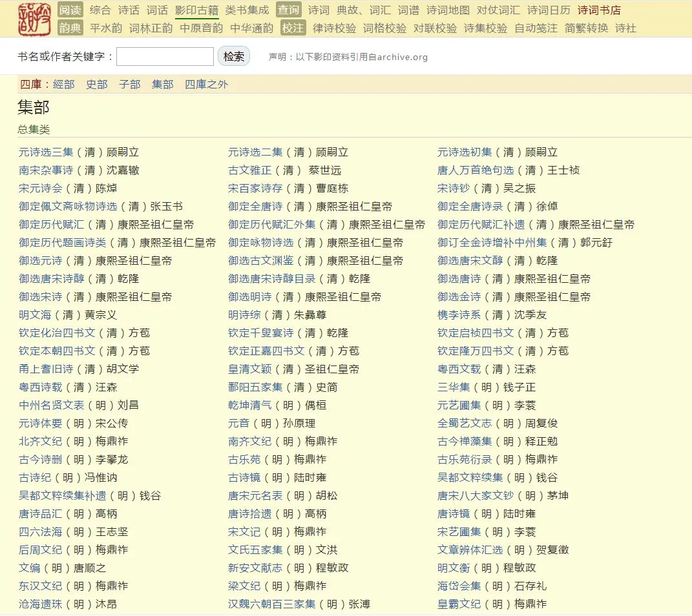Open 古今诗删 book link

[40, 460]
